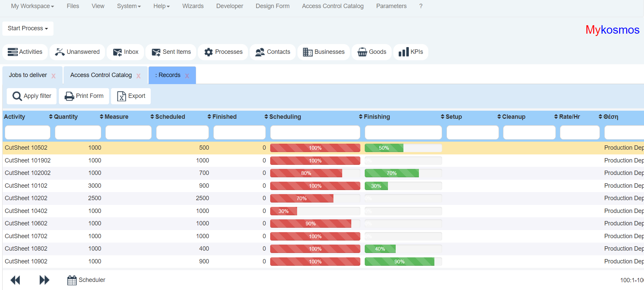Open the KPIs chart section

point(411,52)
